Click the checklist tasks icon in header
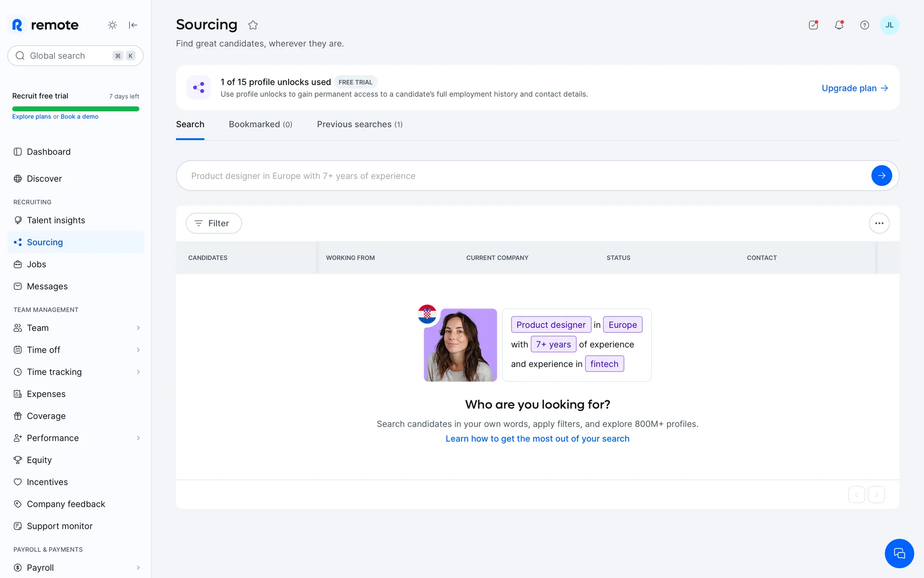The image size is (924, 578). coord(813,25)
